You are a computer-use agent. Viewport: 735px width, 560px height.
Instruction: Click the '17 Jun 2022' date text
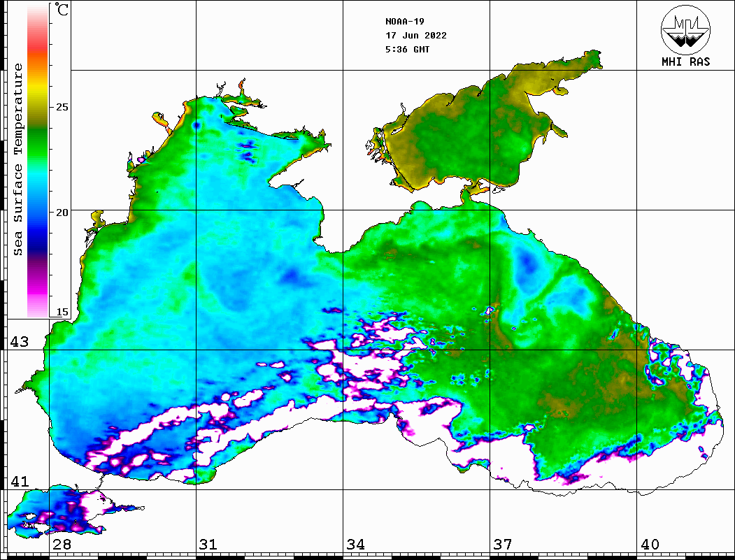pos(416,36)
